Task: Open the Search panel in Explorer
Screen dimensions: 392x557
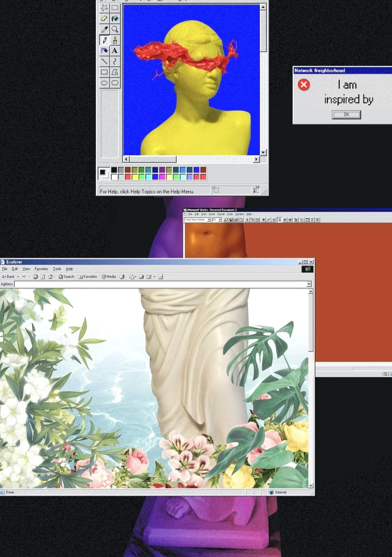Action: (67, 277)
